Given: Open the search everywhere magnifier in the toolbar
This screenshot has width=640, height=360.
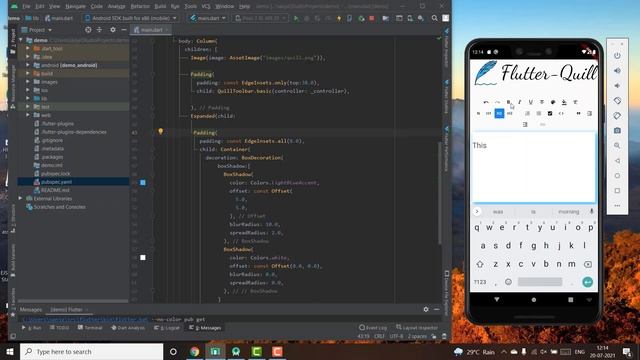Looking at the screenshot, I should (435, 18).
